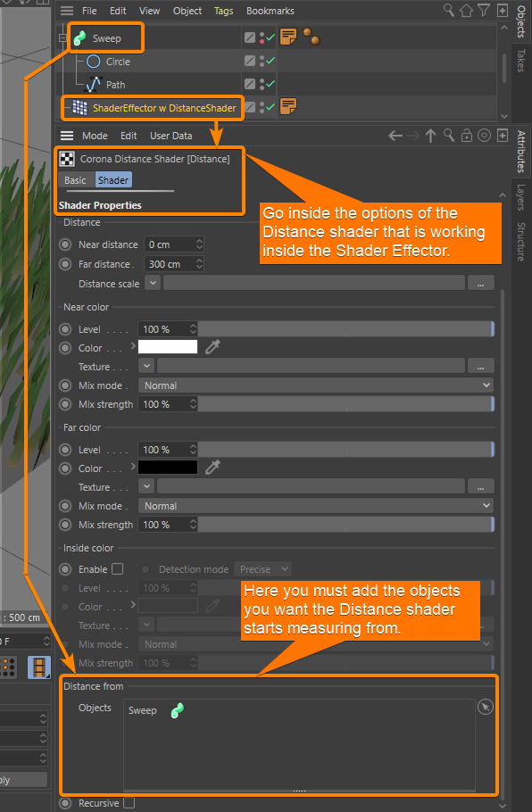Screen dimensions: 532x812
Task: Select the Path spline icon
Action: pyautogui.click(x=93, y=85)
